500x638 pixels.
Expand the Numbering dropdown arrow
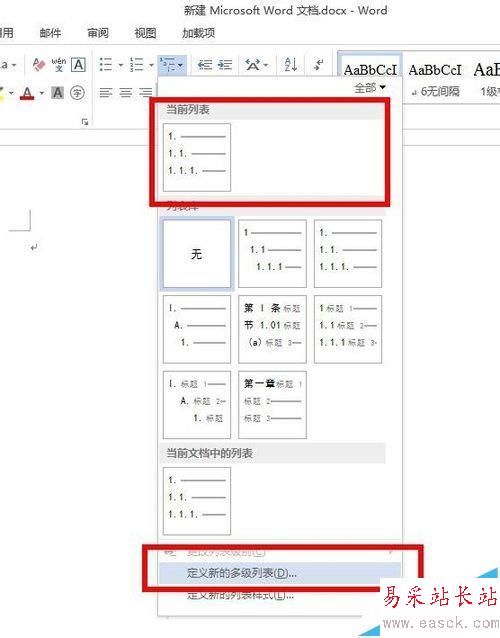tap(151, 65)
